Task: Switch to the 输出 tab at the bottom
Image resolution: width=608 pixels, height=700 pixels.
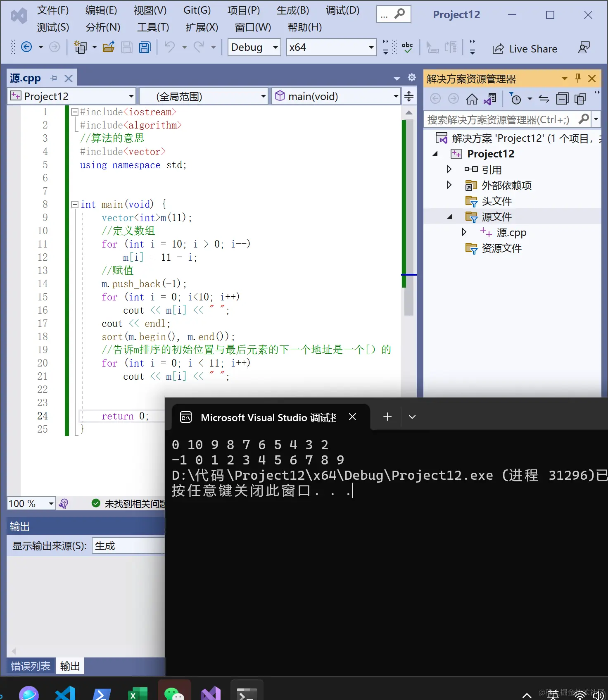Action: pyautogui.click(x=70, y=666)
